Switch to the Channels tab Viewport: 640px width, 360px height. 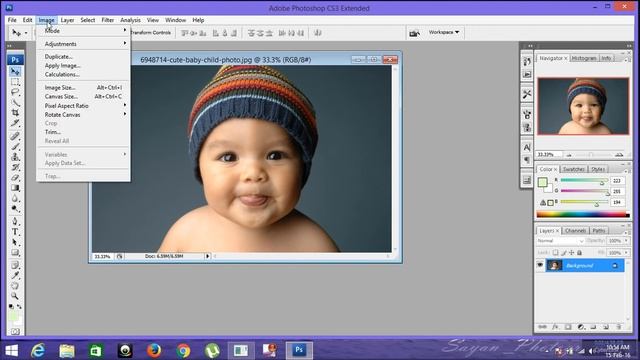tap(576, 231)
